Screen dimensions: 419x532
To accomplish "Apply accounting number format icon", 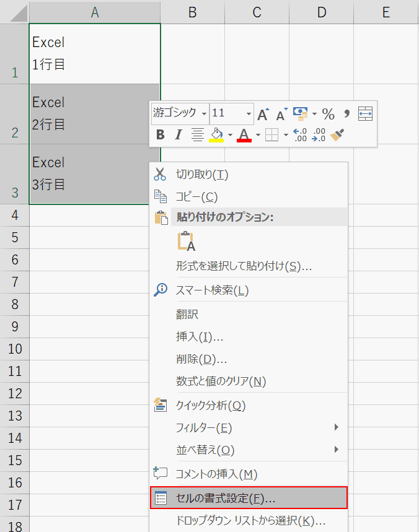I will pyautogui.click(x=301, y=114).
